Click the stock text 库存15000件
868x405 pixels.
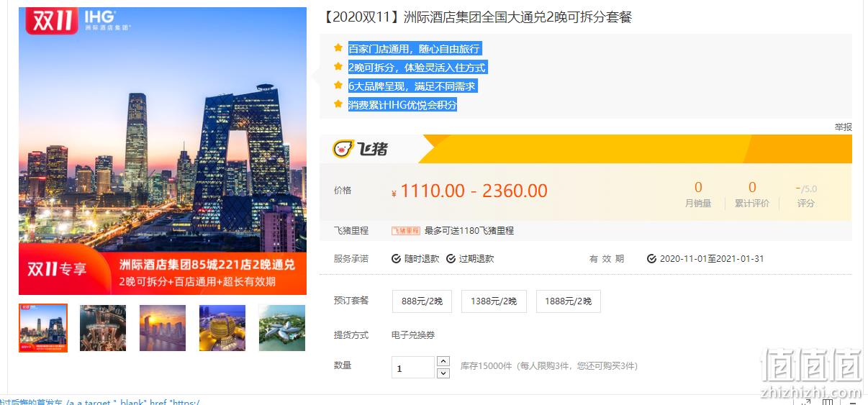pos(486,366)
